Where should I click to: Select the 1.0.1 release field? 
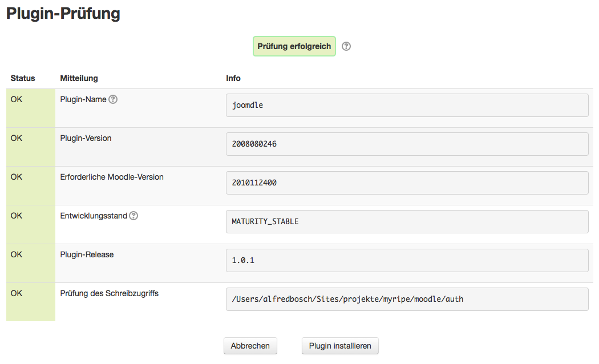pyautogui.click(x=407, y=260)
